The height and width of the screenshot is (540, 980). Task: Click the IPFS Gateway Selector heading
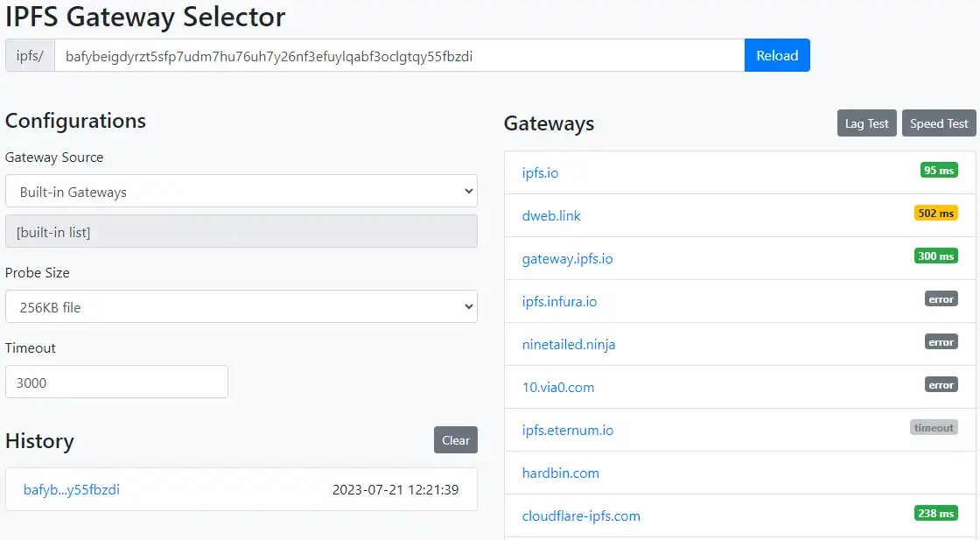tap(145, 17)
